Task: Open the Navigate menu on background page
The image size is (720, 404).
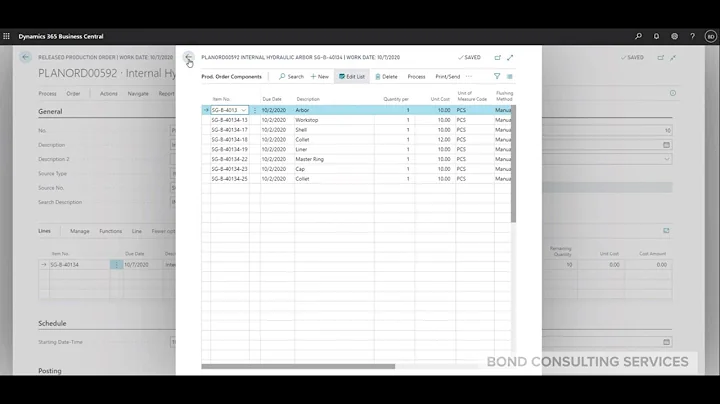Action: (x=138, y=94)
